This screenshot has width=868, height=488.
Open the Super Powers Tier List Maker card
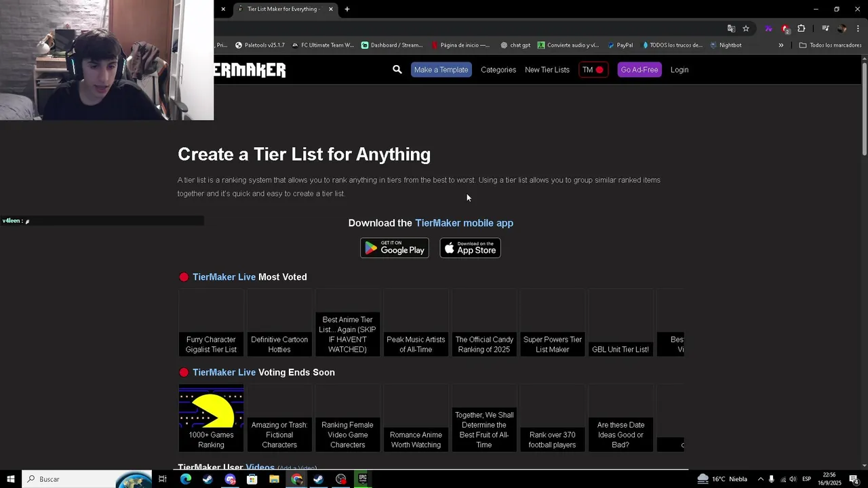coord(553,323)
